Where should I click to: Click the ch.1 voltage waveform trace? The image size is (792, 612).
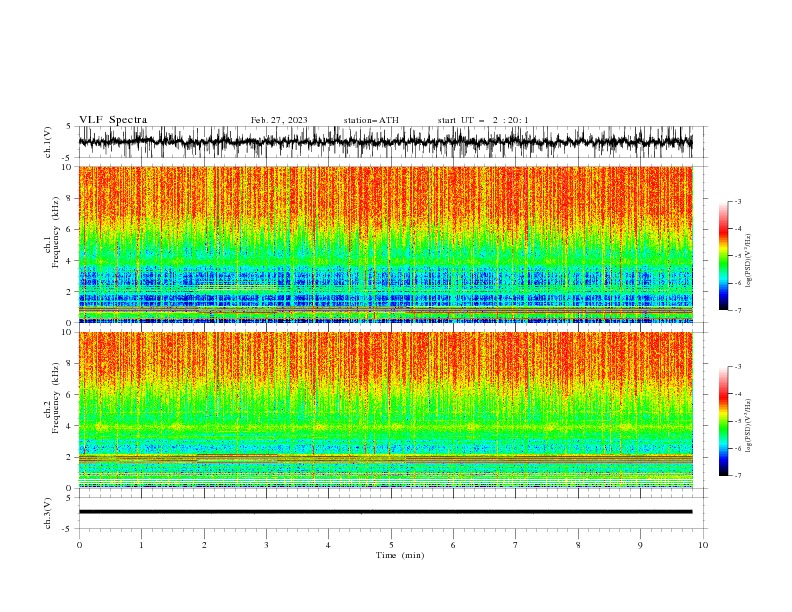click(x=385, y=142)
